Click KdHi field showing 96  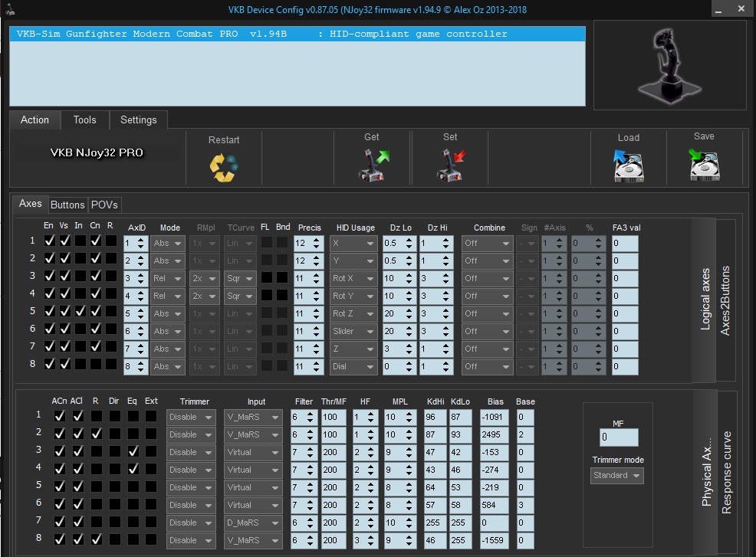click(x=435, y=418)
